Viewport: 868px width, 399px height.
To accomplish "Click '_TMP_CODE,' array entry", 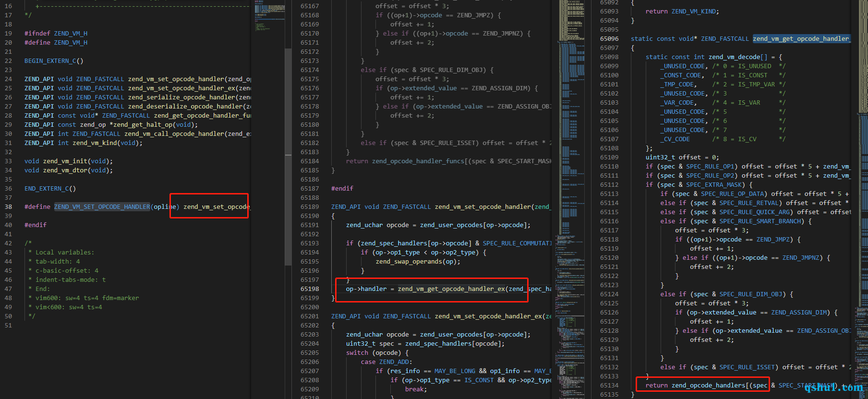I will 678,85.
